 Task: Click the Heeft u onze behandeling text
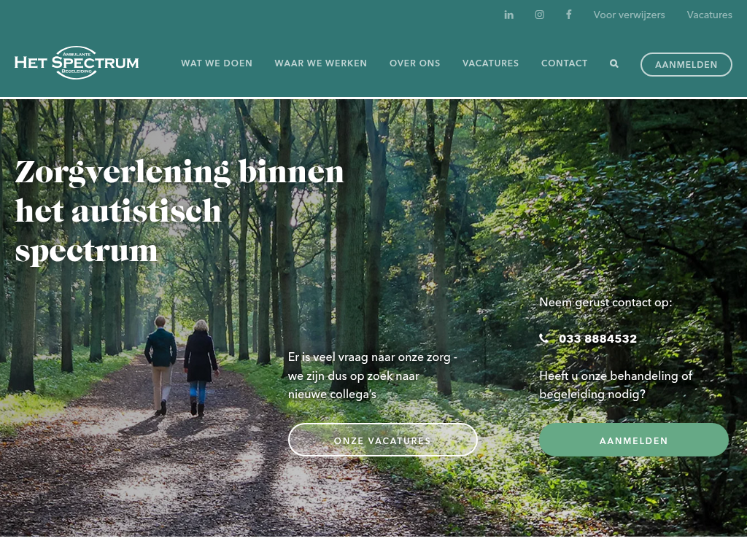[x=616, y=385]
